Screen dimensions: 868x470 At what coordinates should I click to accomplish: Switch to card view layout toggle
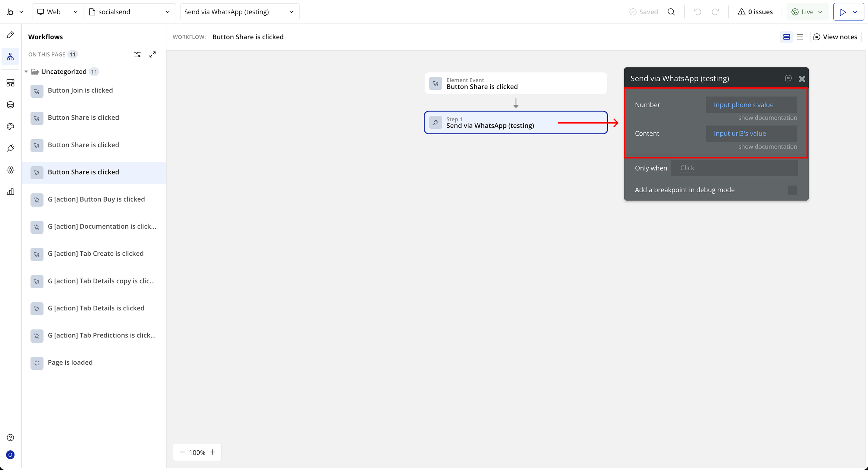pos(786,37)
